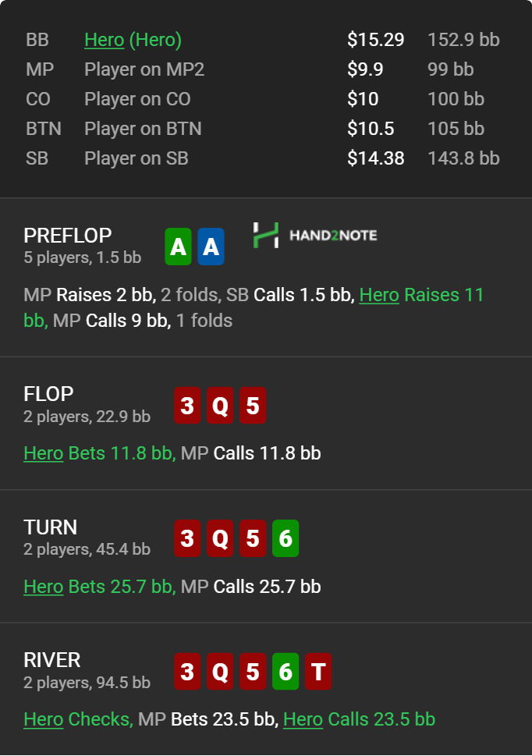Image resolution: width=532 pixels, height=756 pixels.
Task: Open the Hero link in the players list
Action: 105,40
